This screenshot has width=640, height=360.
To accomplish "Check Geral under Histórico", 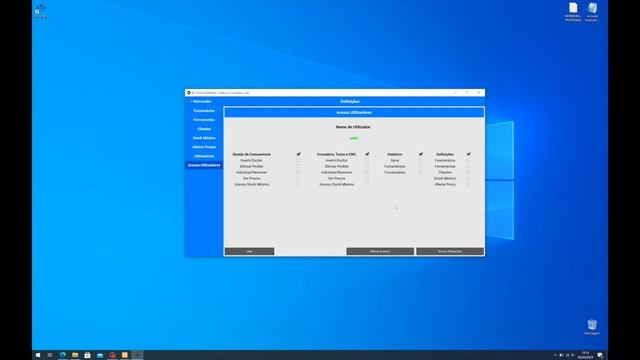I will 420,160.
